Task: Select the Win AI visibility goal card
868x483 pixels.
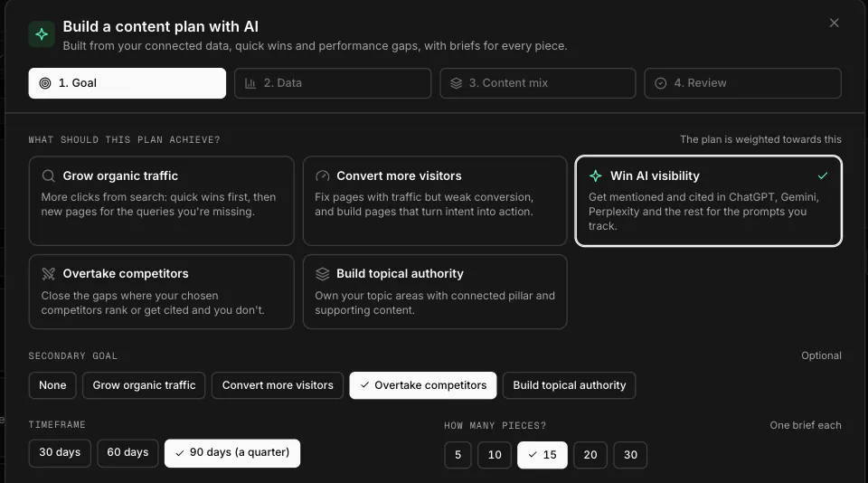Action: coord(709,201)
